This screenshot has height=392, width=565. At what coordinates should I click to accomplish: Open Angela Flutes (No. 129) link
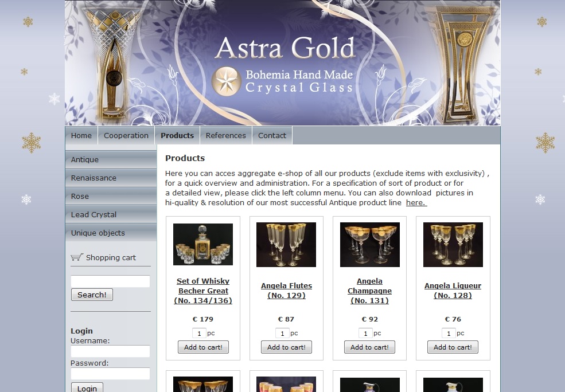pos(286,291)
